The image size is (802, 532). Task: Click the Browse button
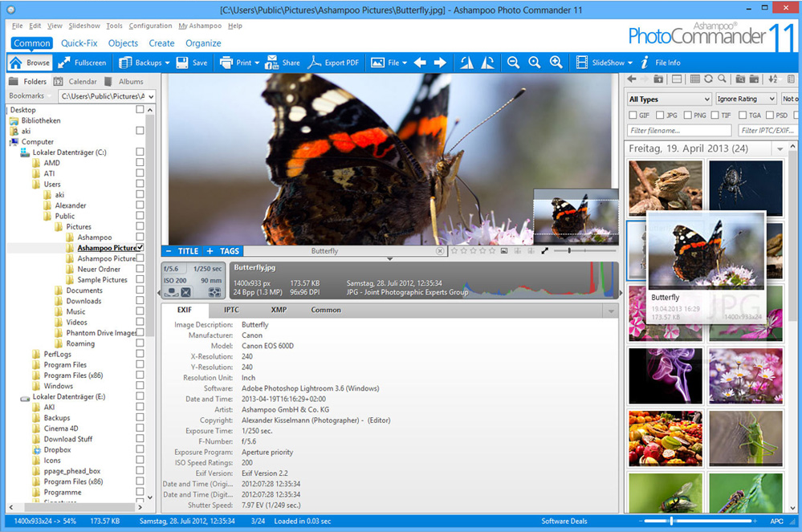point(30,63)
